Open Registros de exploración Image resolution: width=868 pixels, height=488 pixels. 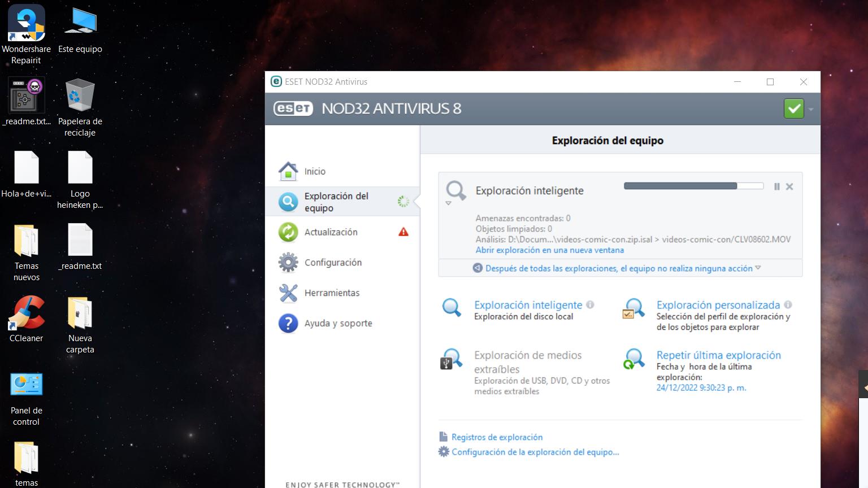point(497,437)
